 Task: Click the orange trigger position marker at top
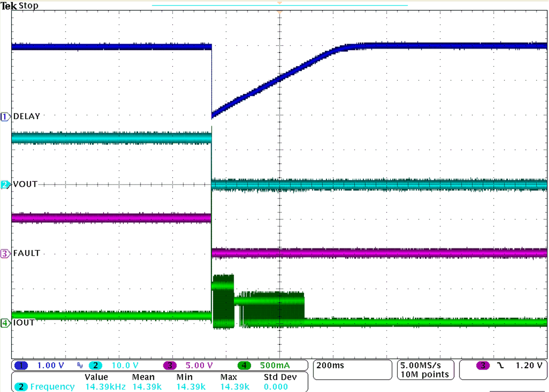pyautogui.click(x=279, y=3)
